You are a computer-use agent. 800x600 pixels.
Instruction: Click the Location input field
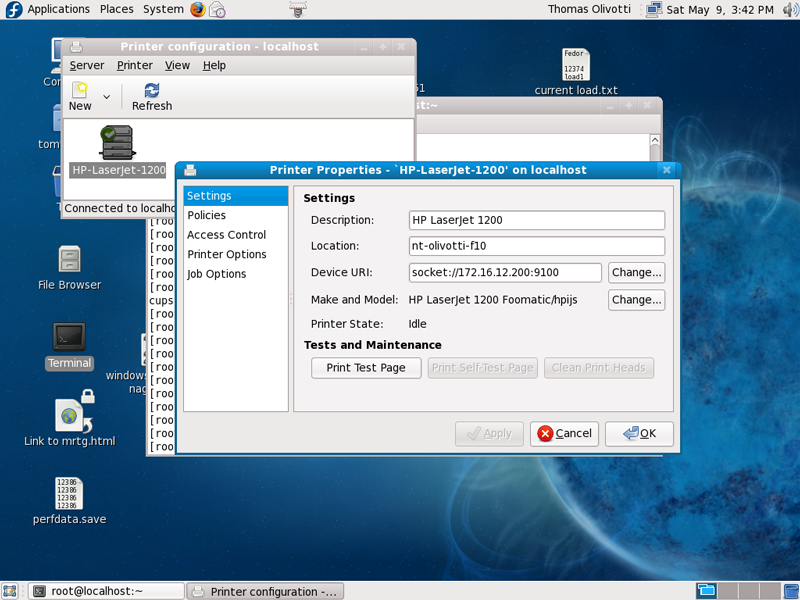(537, 246)
